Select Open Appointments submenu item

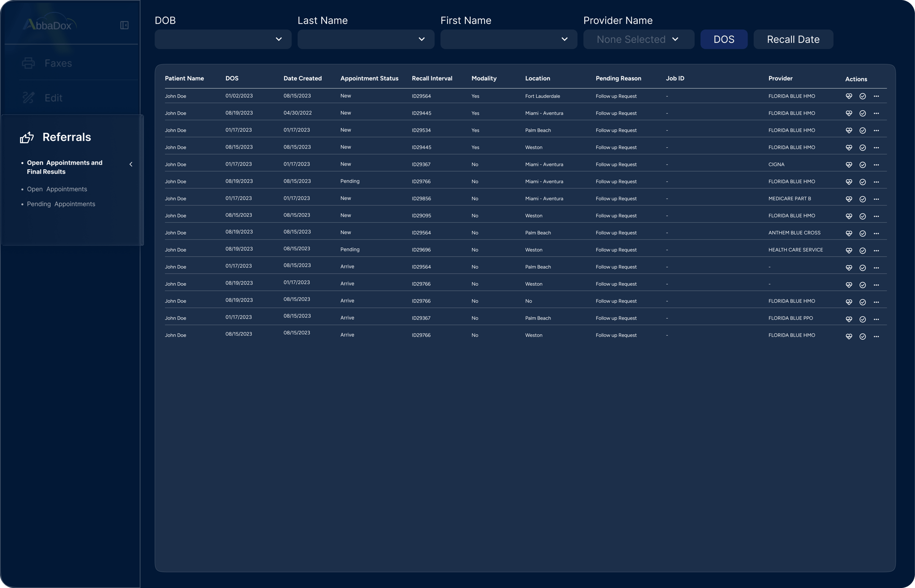point(57,189)
